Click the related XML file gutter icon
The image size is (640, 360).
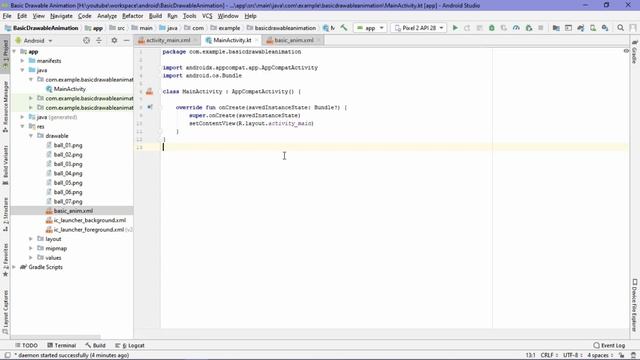click(149, 91)
